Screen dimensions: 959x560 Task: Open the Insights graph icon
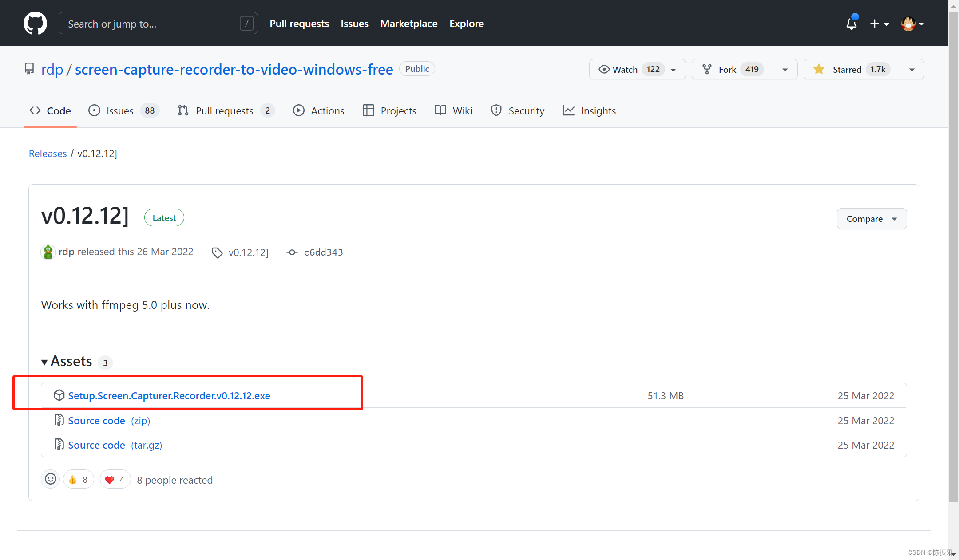569,110
